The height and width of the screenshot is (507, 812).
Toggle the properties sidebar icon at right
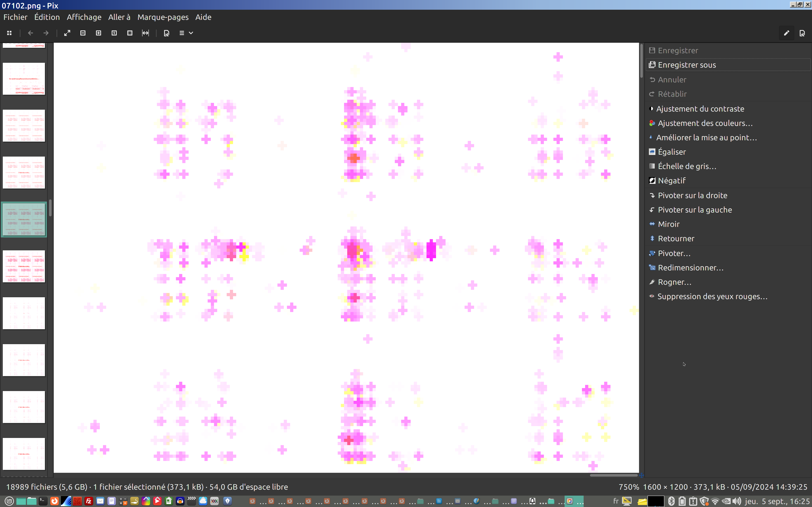(802, 33)
